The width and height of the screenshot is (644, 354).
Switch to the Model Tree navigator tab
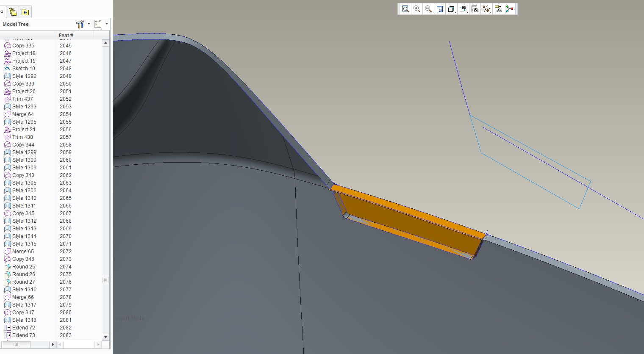click(x=2, y=12)
